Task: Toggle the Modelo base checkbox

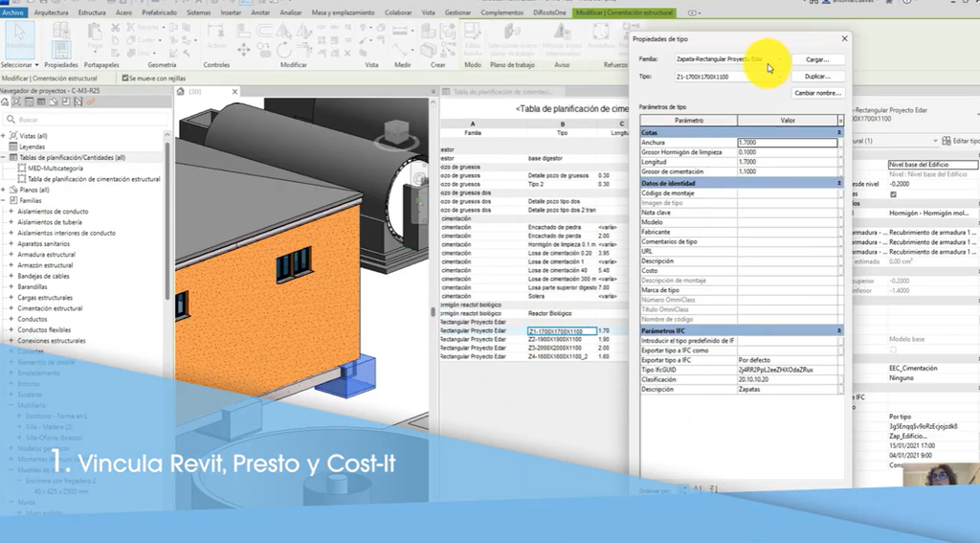Action: [x=893, y=349]
